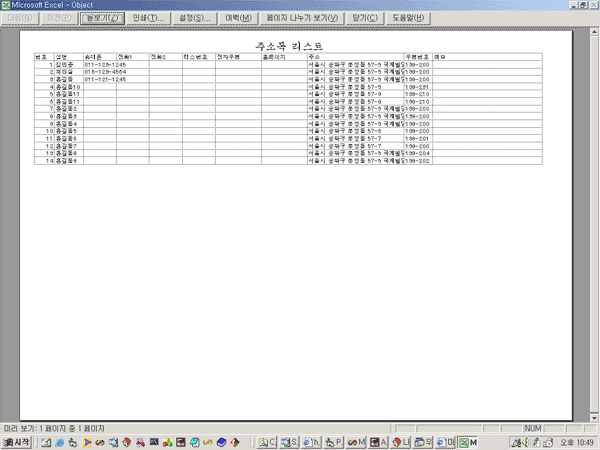The width and height of the screenshot is (600, 450).
Task: Open 도움말 (Help) button
Action: tap(411, 18)
